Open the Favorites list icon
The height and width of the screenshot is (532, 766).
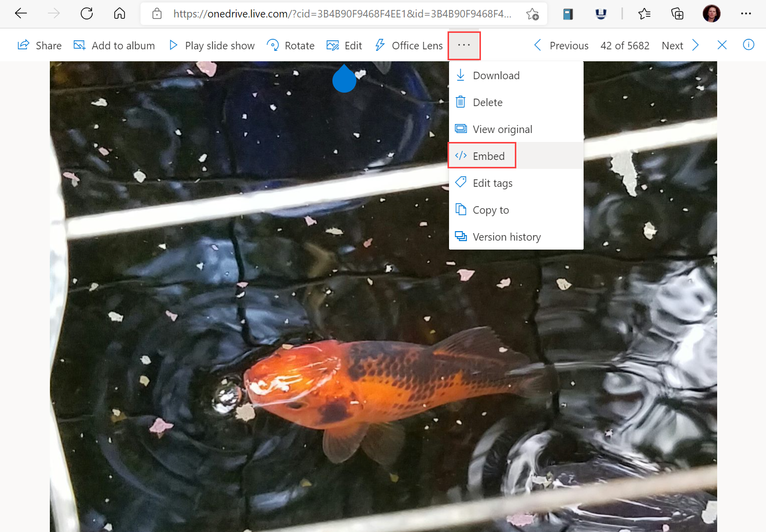pos(644,14)
